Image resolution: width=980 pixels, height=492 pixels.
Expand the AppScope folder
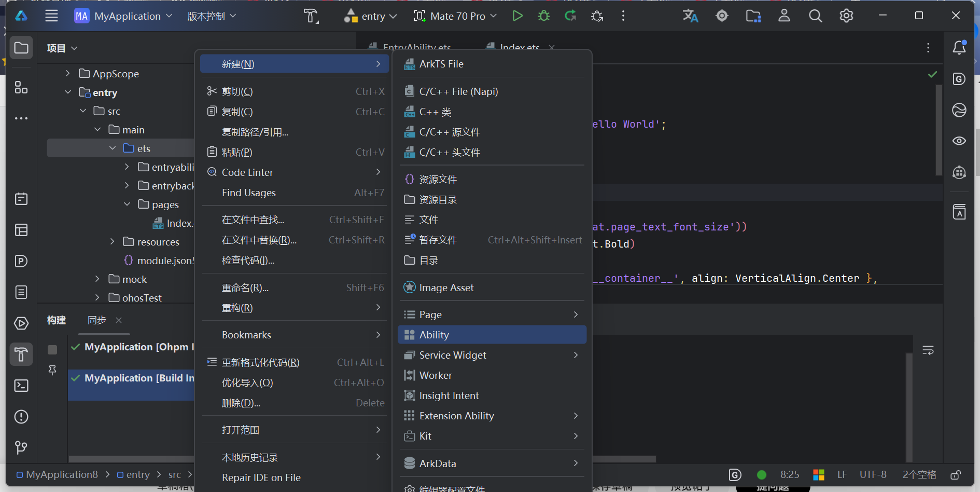point(68,74)
